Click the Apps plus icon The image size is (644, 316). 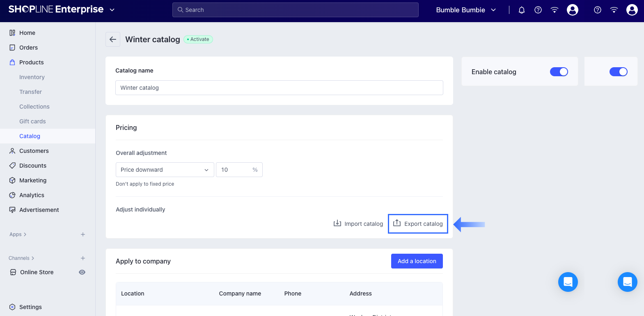tap(83, 234)
